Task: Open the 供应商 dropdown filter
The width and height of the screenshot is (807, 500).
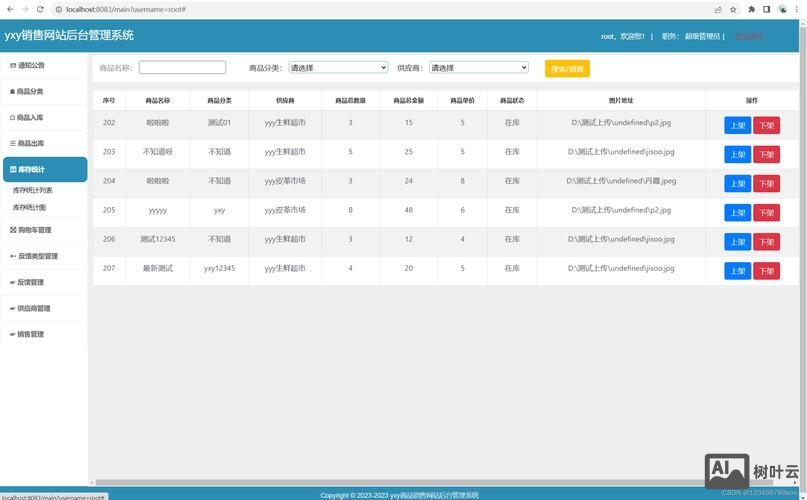Action: (x=478, y=68)
